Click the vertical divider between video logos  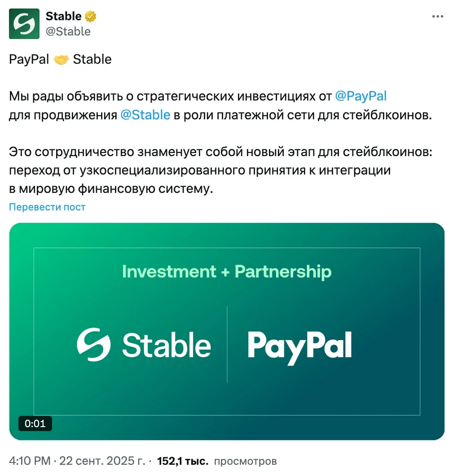[227, 344]
